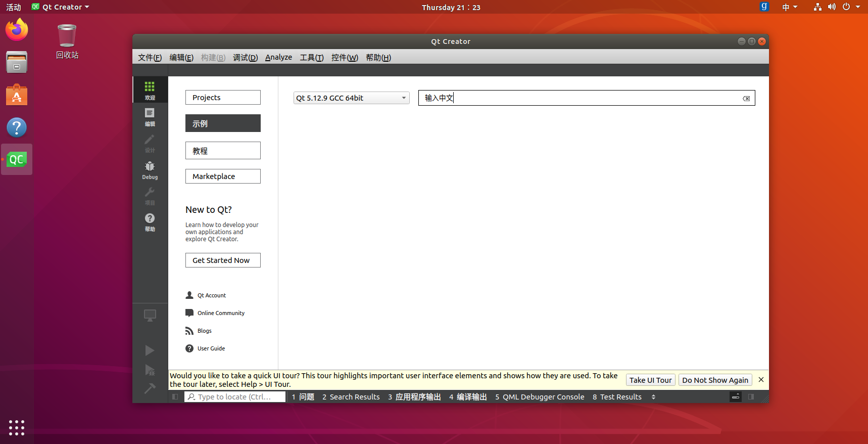Open the 编辑(E) menu

pos(181,58)
